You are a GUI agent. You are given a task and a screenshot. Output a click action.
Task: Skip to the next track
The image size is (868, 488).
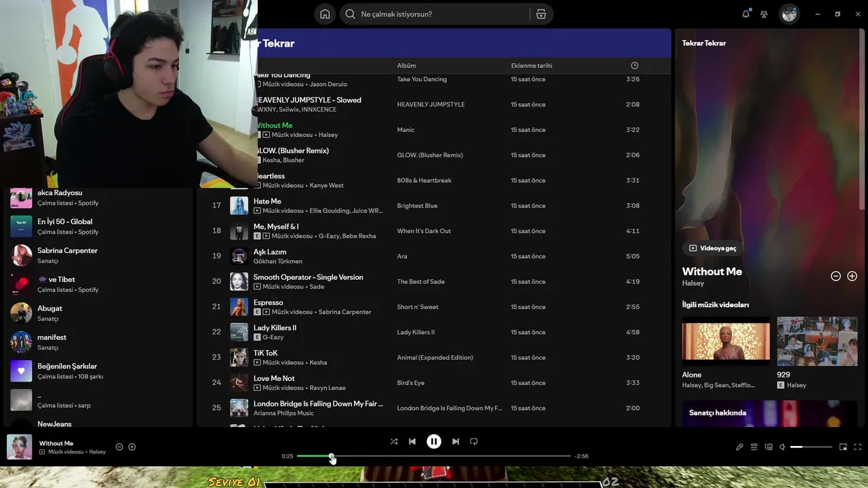click(x=456, y=441)
